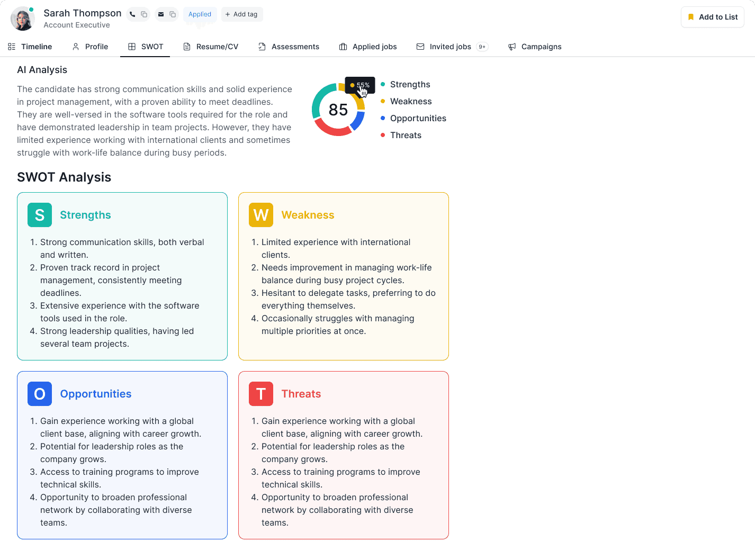Open the Applied status dropdown
Image resolution: width=755 pixels, height=560 pixels.
tap(200, 14)
